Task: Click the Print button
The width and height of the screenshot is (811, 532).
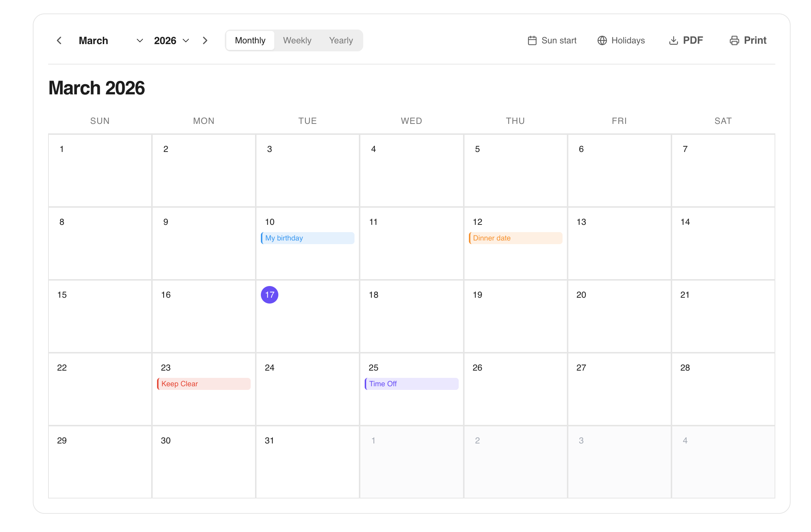Action: point(755,40)
